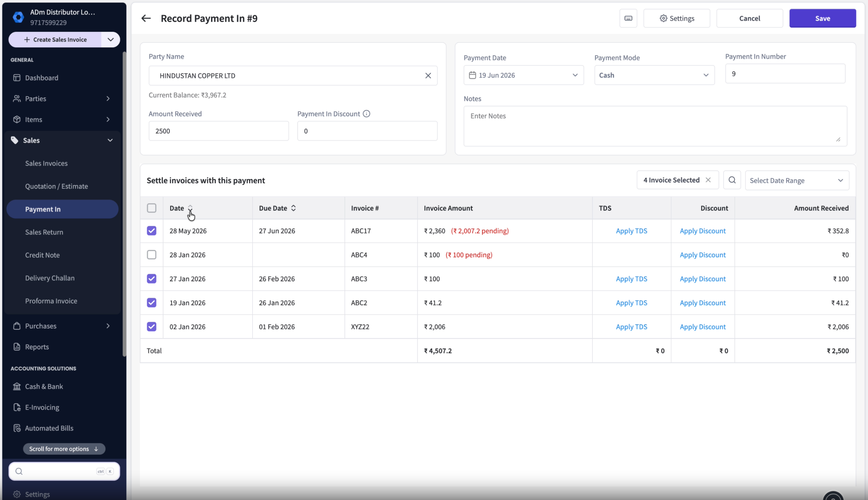This screenshot has height=500, width=868.
Task: Click the back arrow beside Record Payment In
Action: click(146, 18)
